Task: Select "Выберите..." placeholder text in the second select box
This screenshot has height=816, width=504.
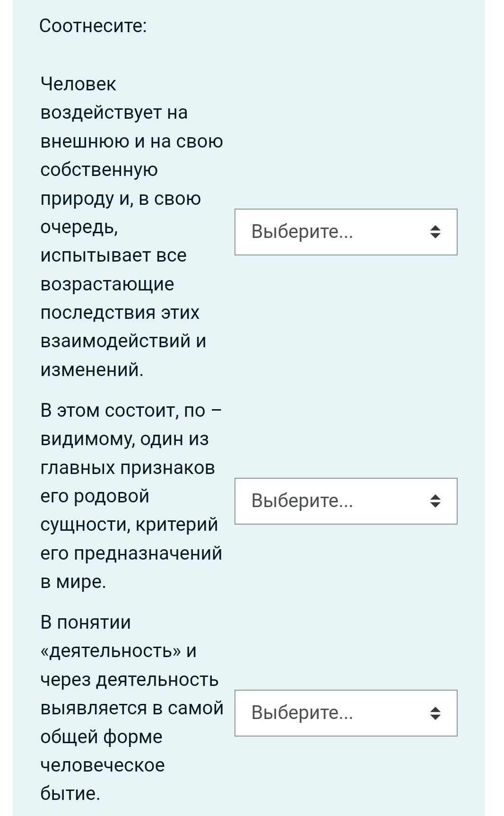Action: tap(302, 501)
